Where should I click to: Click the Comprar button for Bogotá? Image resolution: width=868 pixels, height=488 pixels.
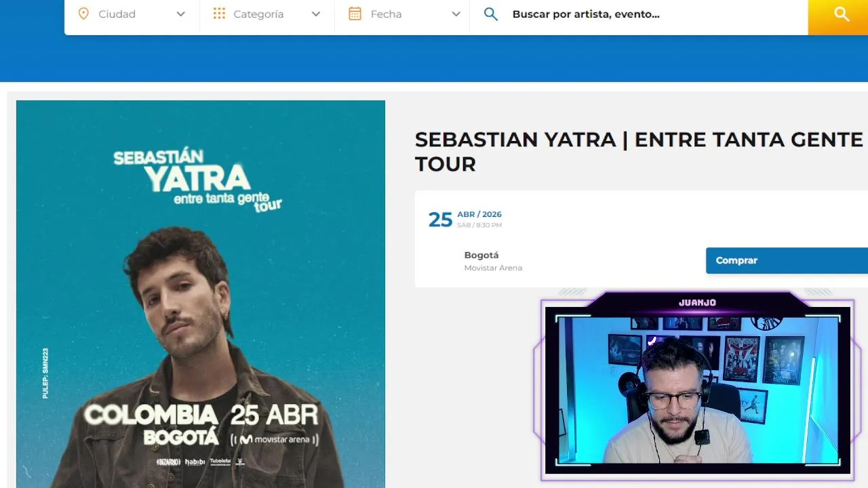(x=787, y=260)
